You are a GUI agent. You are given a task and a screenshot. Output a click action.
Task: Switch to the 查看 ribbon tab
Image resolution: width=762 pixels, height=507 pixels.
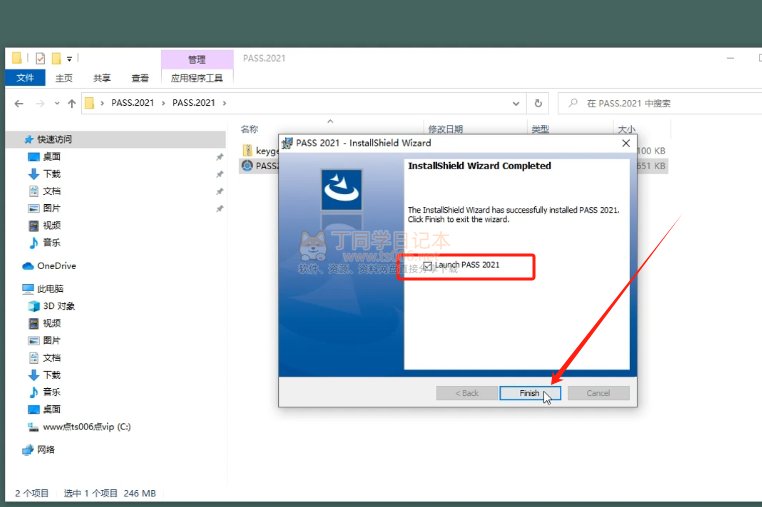coord(140,78)
